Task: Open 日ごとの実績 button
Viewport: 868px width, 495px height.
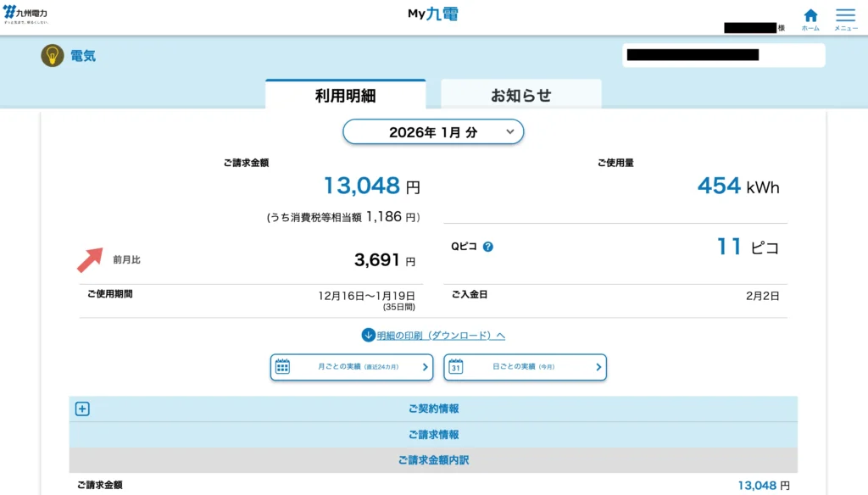Action: (x=525, y=367)
